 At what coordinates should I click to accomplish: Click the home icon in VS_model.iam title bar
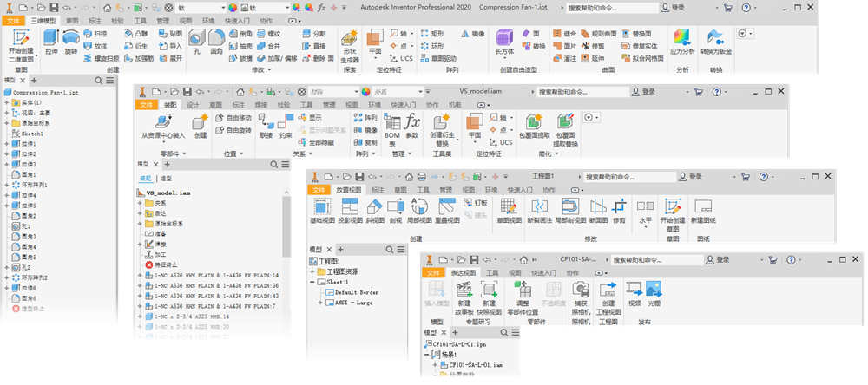(x=240, y=92)
